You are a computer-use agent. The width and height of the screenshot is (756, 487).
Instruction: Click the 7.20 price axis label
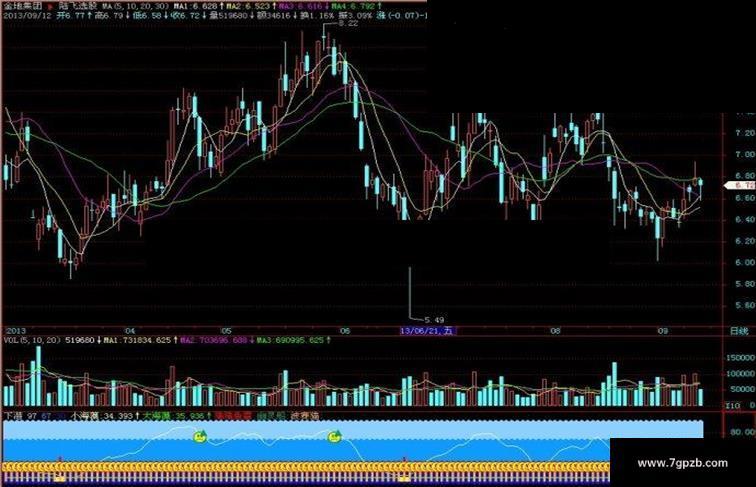(x=744, y=133)
